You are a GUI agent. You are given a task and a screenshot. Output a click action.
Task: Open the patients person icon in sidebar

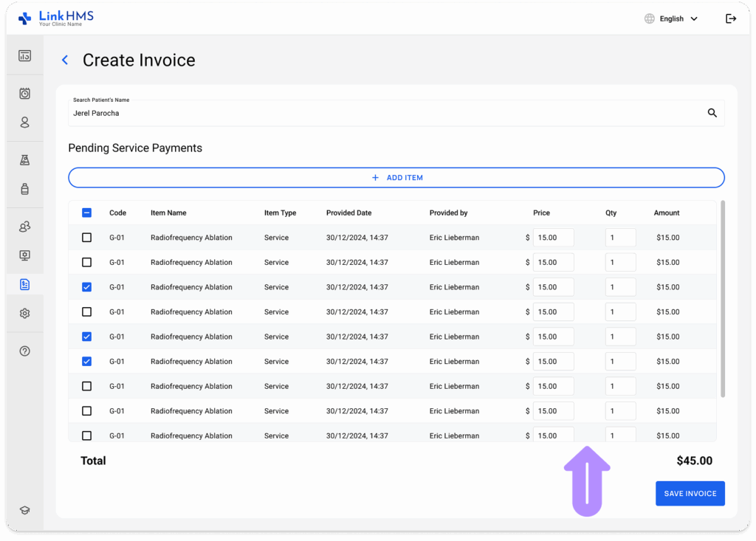click(x=24, y=123)
